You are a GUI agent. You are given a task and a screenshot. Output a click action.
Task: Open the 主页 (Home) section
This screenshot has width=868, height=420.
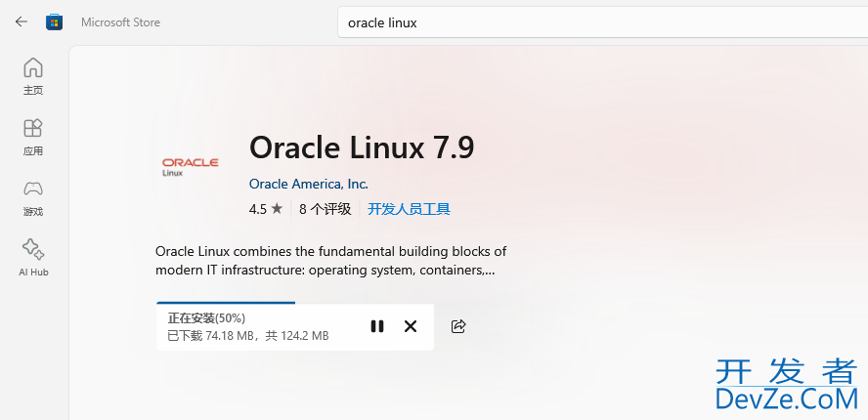tap(33, 75)
